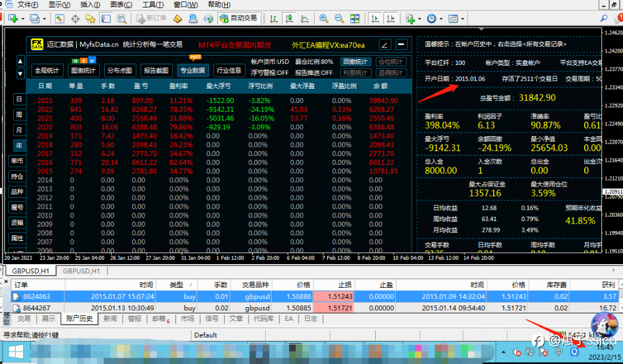Toggle the Terminal panel icon
The image size is (623, 364).
[105, 18]
